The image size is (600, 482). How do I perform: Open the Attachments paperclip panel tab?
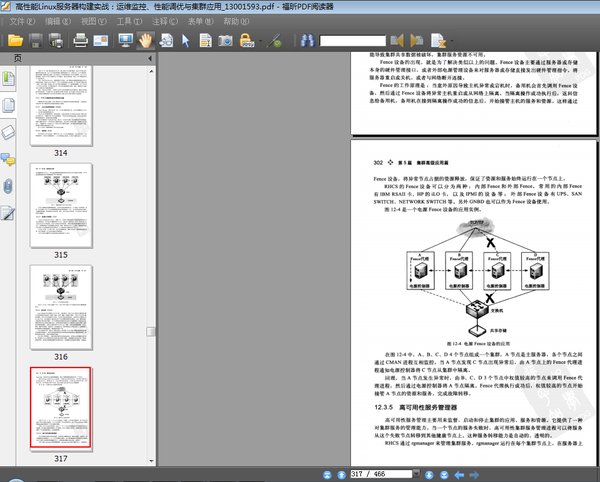[x=8, y=186]
